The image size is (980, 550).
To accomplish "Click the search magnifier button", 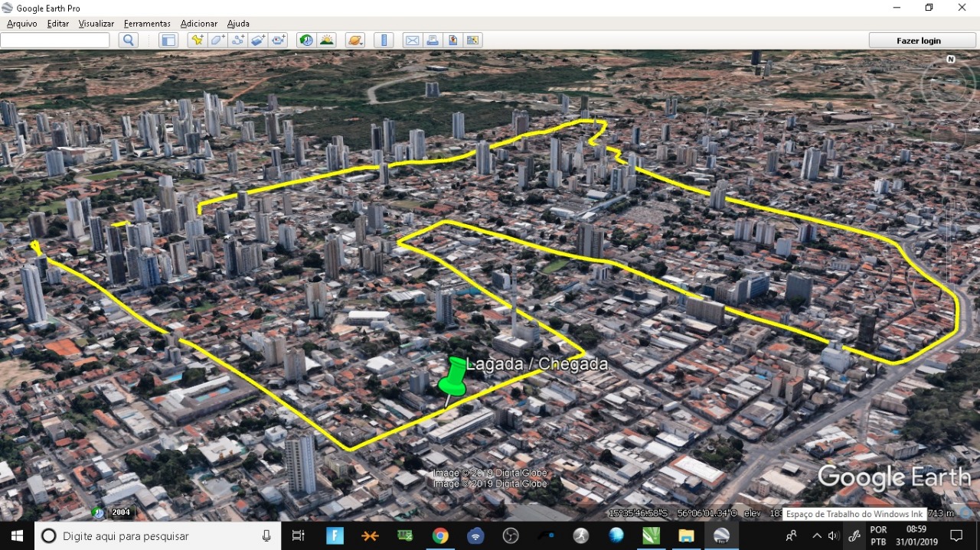I will coord(128,41).
